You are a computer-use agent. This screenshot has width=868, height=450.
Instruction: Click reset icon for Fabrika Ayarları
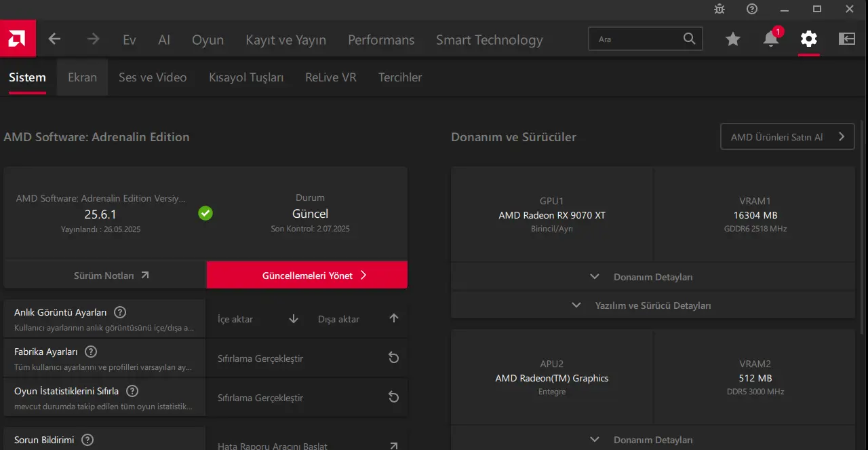pos(393,358)
